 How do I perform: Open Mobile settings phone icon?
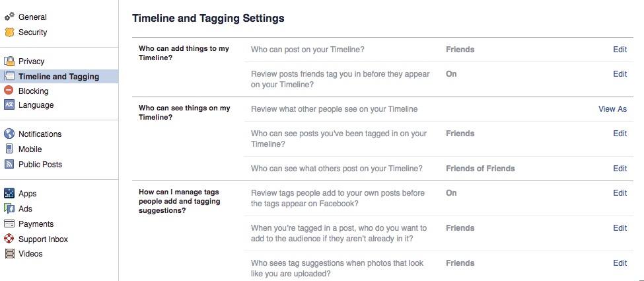click(x=9, y=149)
